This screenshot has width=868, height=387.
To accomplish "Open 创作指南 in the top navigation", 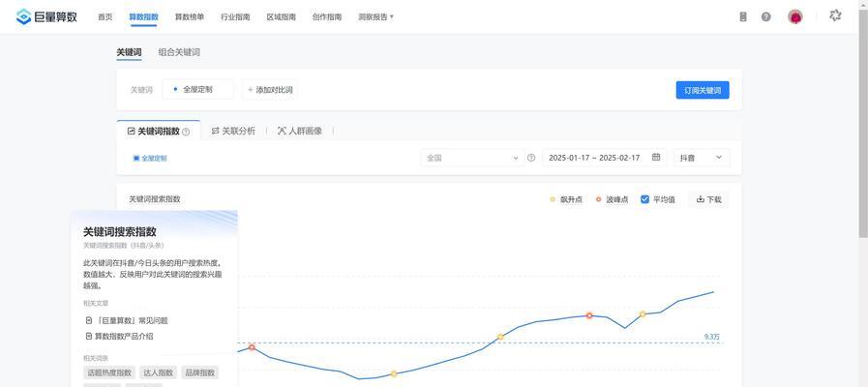I will 327,17.
